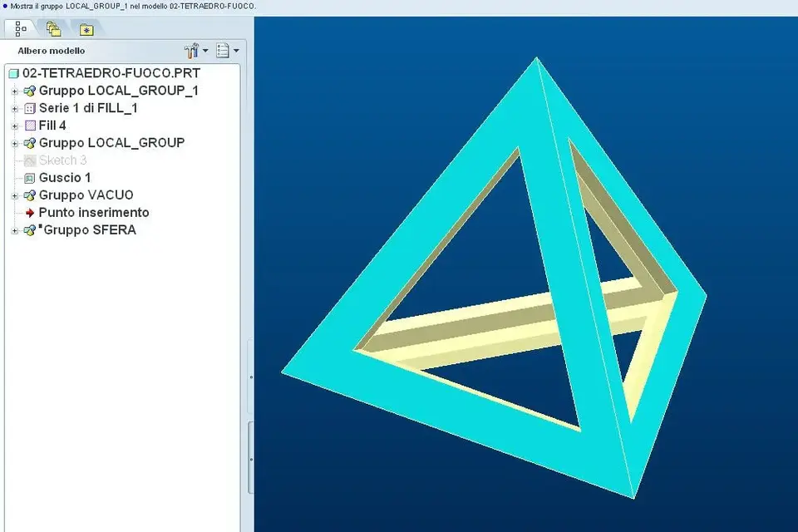
Task: Click the group icon of Gruppo VACUO
Action: pyautogui.click(x=30, y=195)
